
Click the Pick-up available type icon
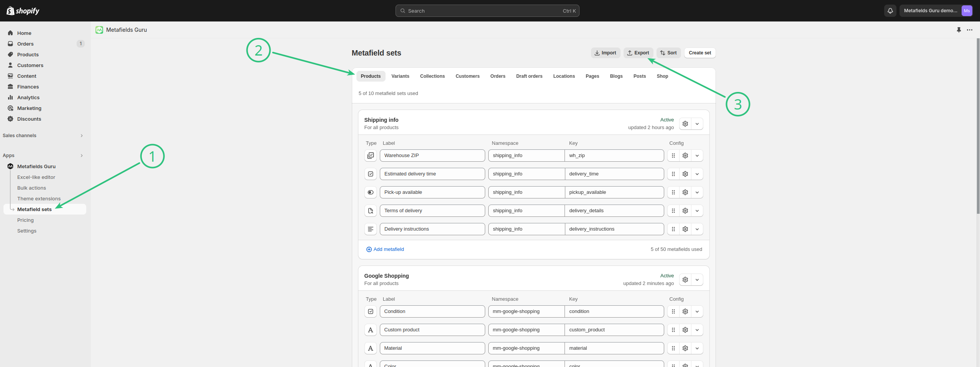click(x=371, y=192)
